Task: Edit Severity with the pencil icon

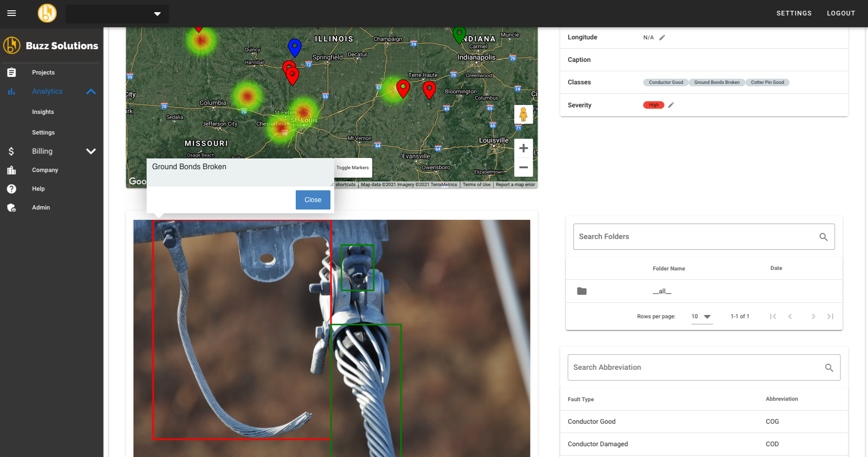Action: tap(671, 105)
